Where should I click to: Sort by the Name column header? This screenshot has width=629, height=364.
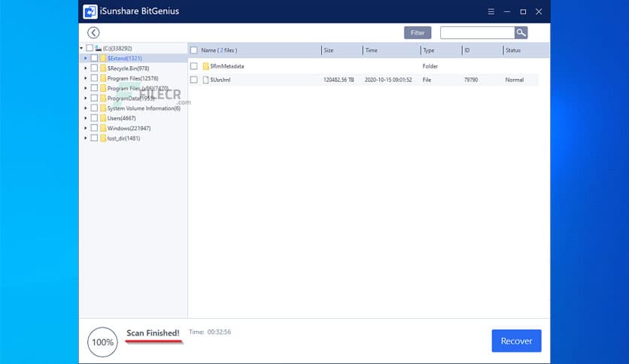[x=219, y=50]
